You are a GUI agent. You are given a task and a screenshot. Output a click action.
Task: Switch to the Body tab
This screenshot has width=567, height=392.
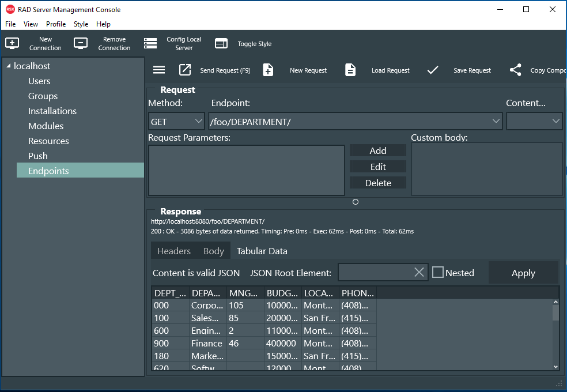(x=214, y=251)
